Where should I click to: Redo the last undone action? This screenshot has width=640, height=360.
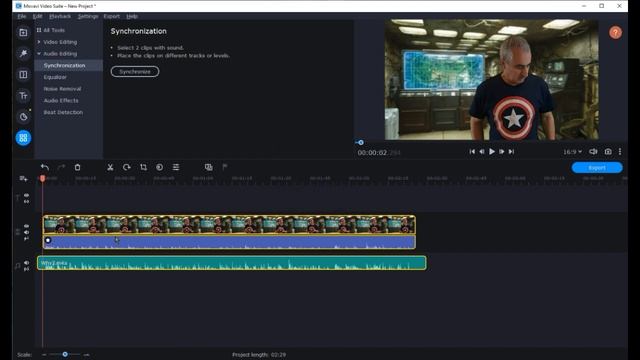[x=61, y=167]
